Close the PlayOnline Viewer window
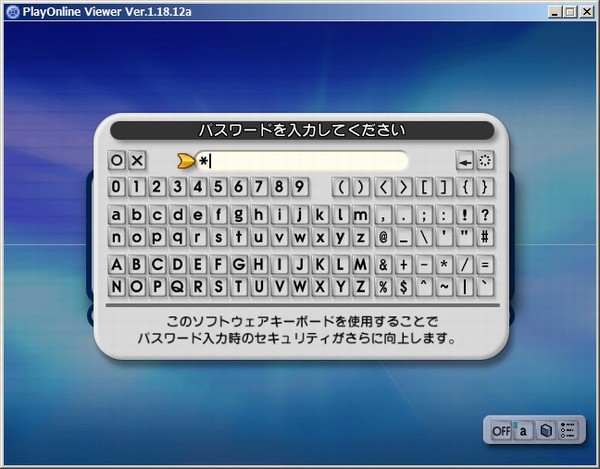 (586, 12)
